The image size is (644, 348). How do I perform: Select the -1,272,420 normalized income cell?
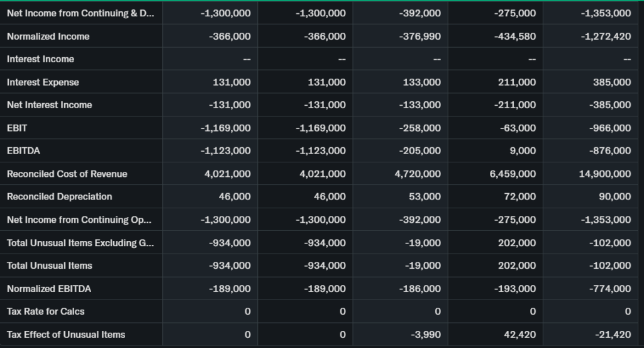coord(606,36)
